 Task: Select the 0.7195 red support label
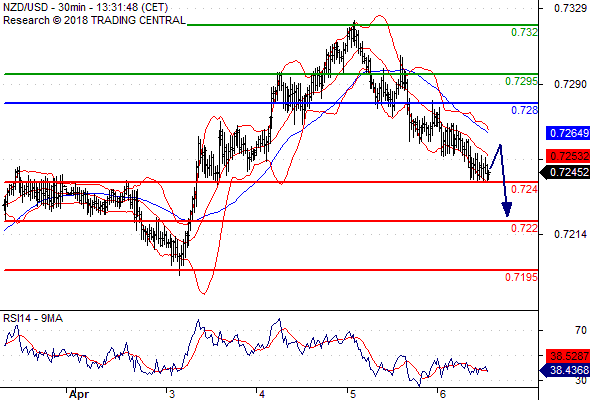pyautogui.click(x=521, y=278)
